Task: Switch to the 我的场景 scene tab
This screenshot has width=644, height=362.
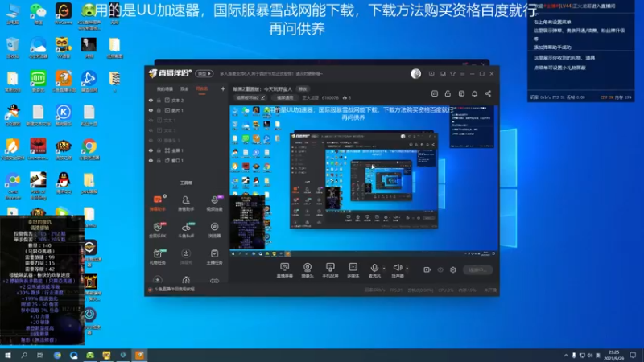Action: pos(165,88)
